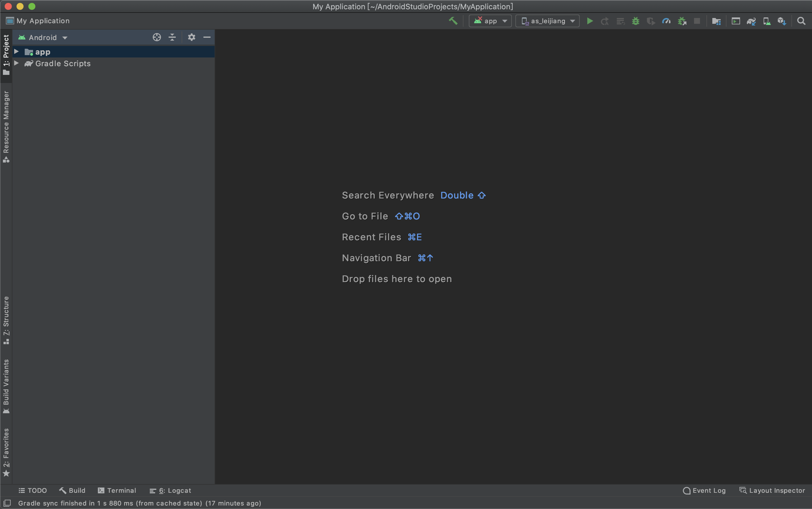Image resolution: width=812 pixels, height=509 pixels.
Task: Click the Debug app bug icon
Action: (635, 21)
